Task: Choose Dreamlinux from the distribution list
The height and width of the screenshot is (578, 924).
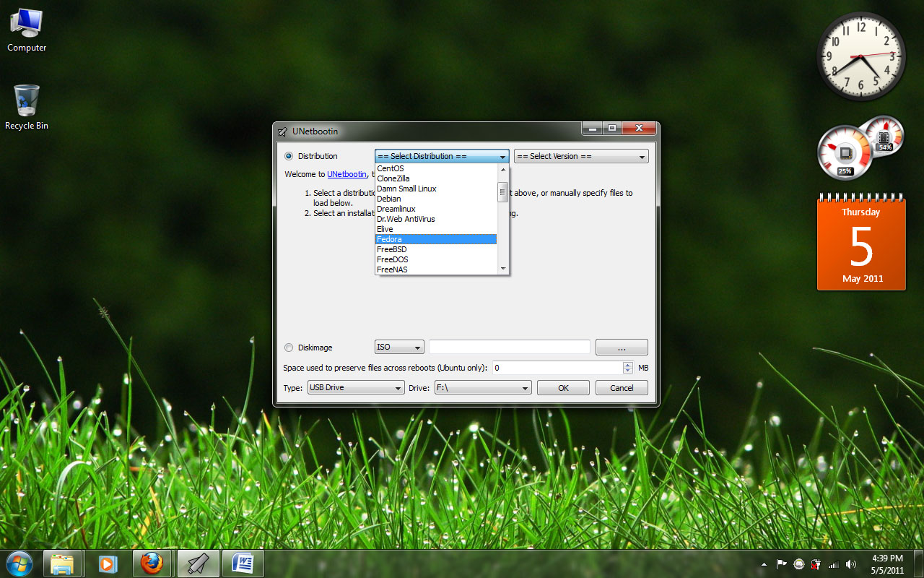Action: [436, 209]
